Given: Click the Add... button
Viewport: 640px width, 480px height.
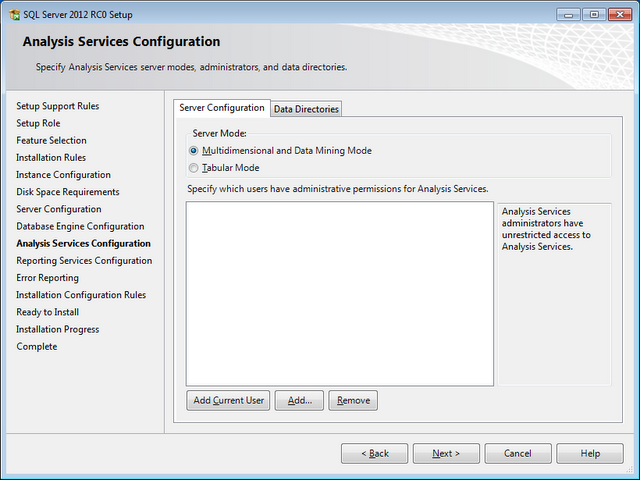Looking at the screenshot, I should pyautogui.click(x=299, y=400).
